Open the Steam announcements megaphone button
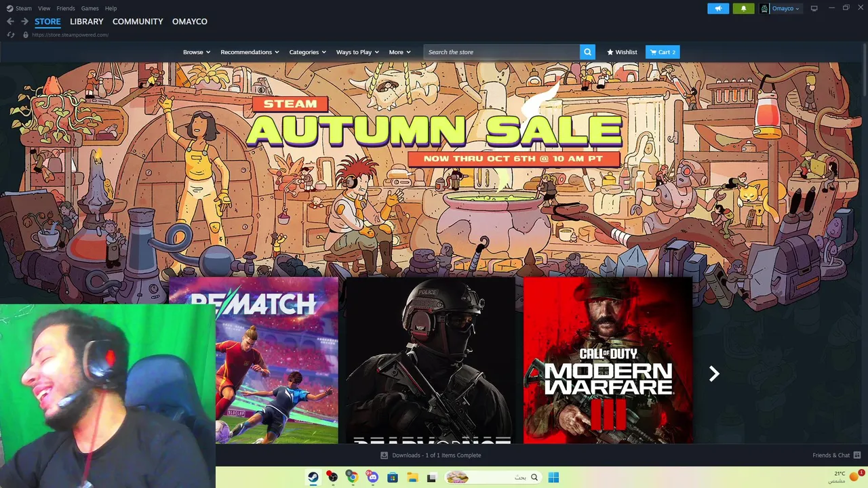This screenshot has width=868, height=488. [718, 8]
